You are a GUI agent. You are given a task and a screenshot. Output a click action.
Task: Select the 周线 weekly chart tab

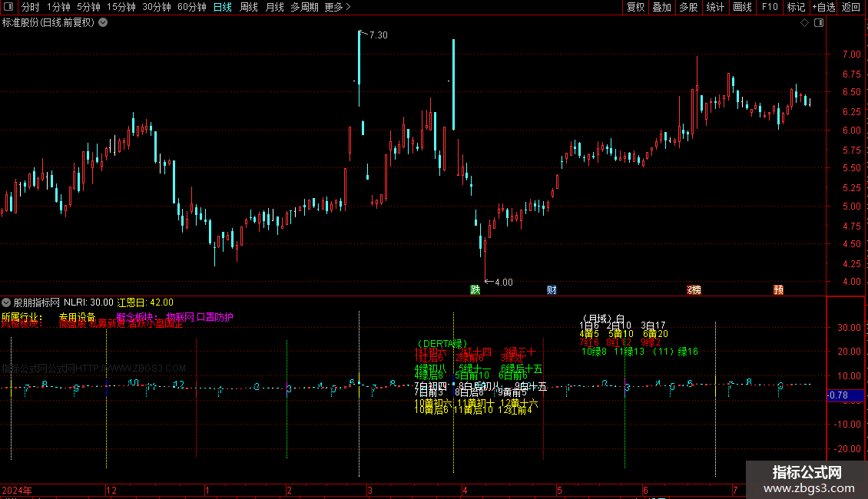[x=249, y=7]
